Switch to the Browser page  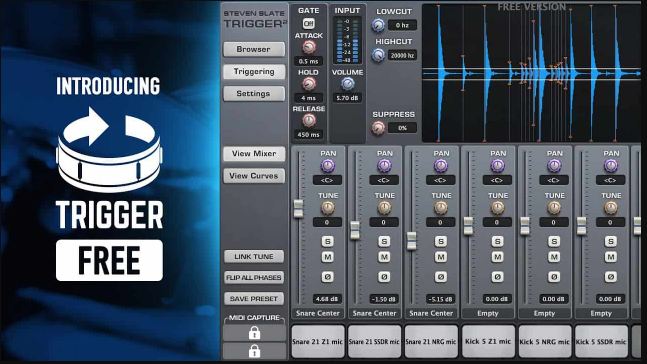coord(254,49)
